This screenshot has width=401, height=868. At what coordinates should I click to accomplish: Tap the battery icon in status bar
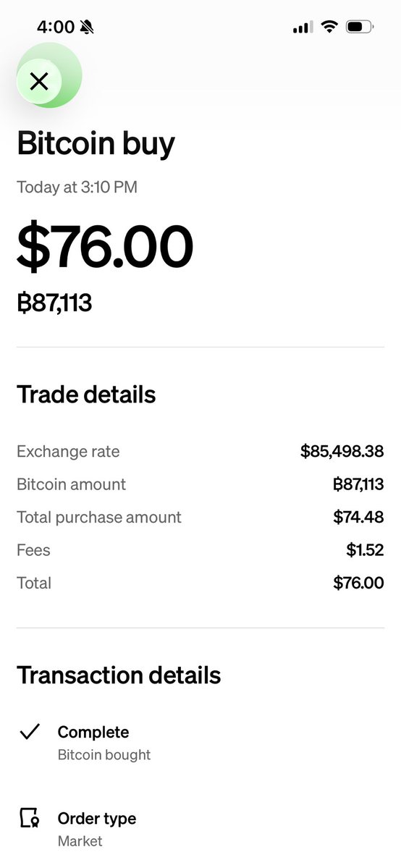[360, 26]
